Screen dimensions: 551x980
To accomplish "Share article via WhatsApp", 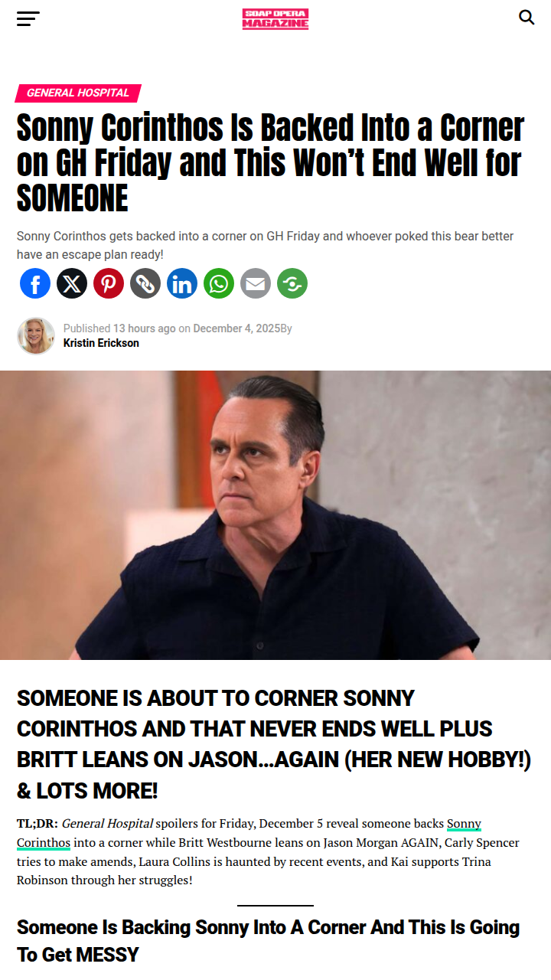I will pyautogui.click(x=219, y=283).
